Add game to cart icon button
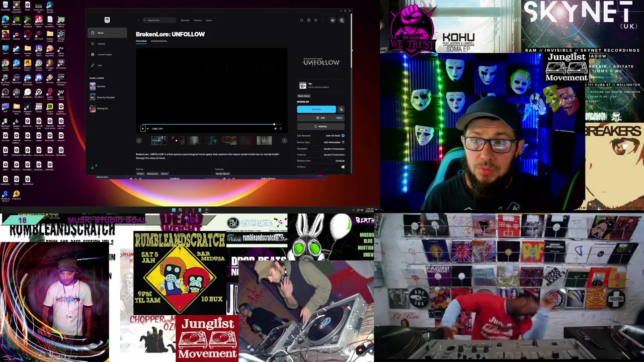 click(341, 109)
